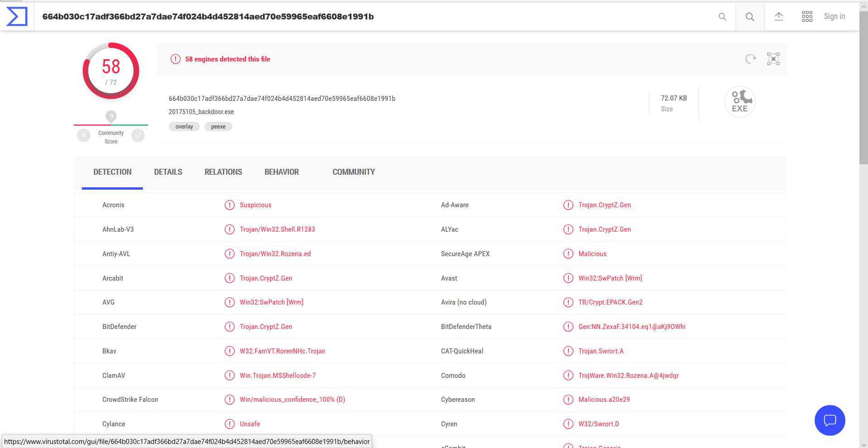This screenshot has width=868, height=448.
Task: Click the Cylance alert icon
Action: (x=230, y=424)
